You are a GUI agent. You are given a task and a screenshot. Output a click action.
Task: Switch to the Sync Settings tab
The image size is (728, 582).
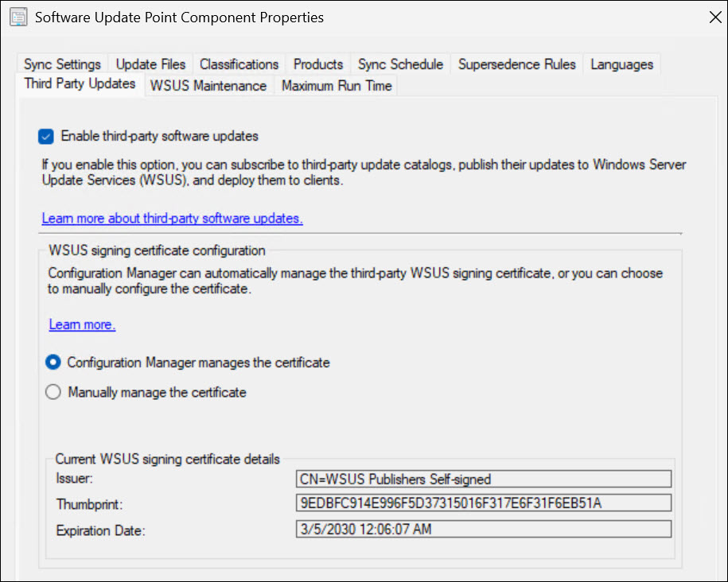62,64
